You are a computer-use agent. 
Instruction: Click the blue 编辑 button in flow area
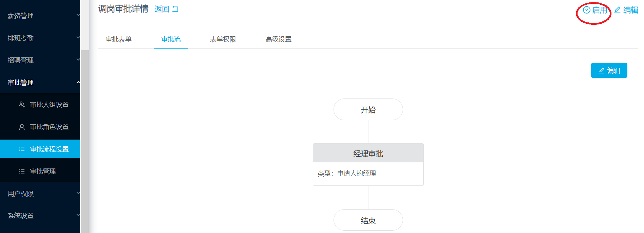click(609, 70)
